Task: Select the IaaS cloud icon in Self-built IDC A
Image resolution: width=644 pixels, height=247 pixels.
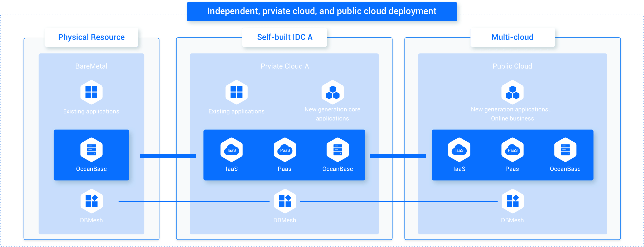Action: click(x=231, y=150)
